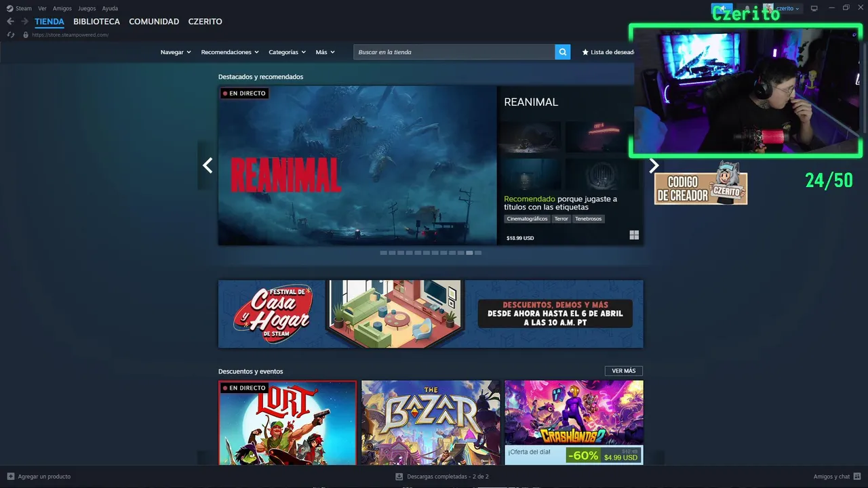The width and height of the screenshot is (868, 488).
Task: Switch to the BIBLIOTECA tab
Action: coord(96,22)
